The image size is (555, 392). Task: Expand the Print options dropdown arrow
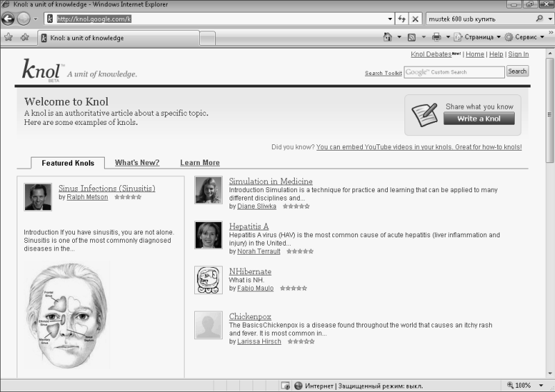447,37
